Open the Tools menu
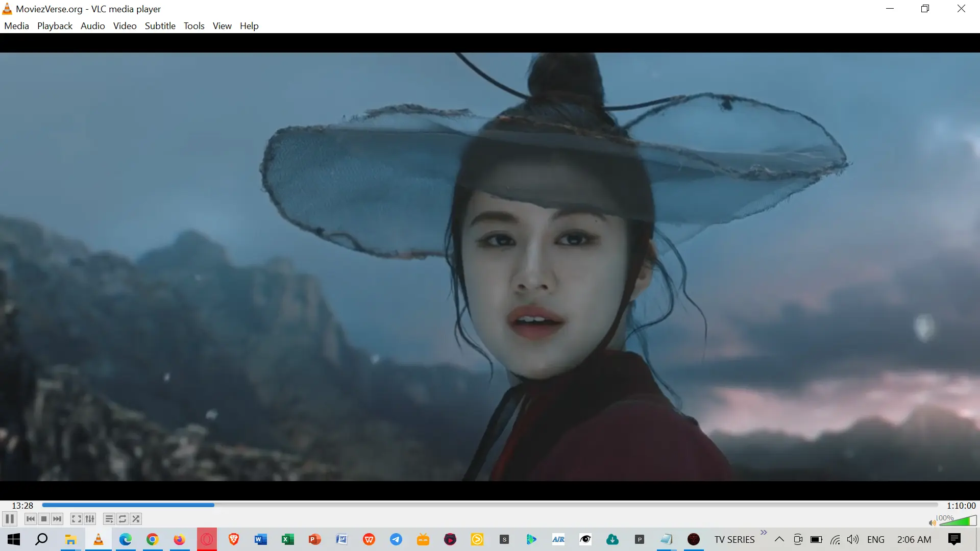The height and width of the screenshot is (551, 980). [194, 26]
